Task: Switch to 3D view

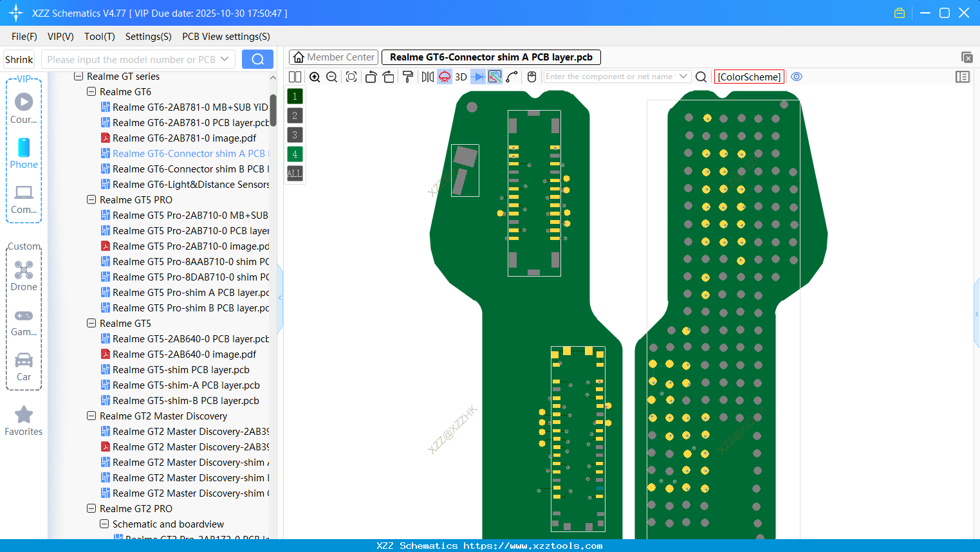Action: tap(461, 77)
